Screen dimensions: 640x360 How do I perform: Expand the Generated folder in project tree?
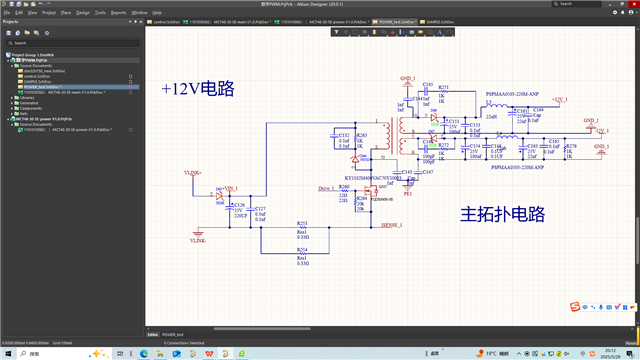(12, 103)
